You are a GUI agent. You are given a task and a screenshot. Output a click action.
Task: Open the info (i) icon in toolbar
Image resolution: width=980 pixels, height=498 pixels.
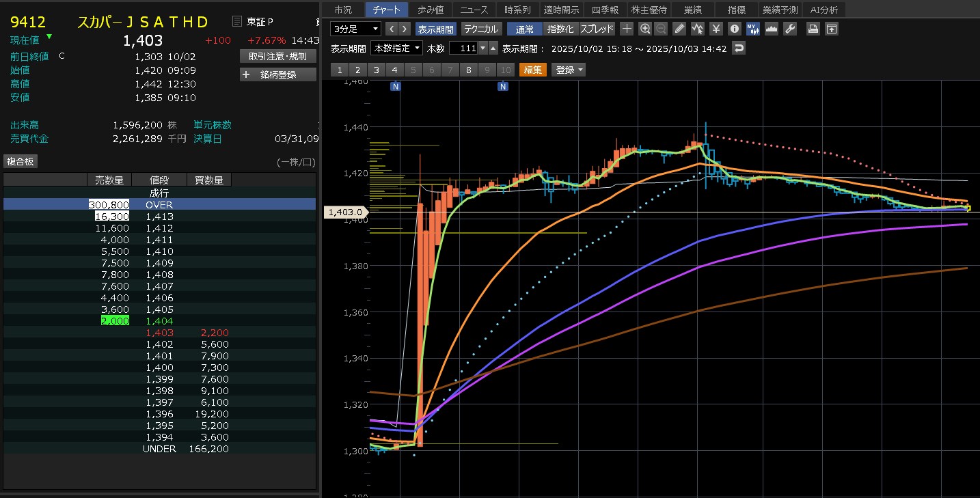coord(734,29)
